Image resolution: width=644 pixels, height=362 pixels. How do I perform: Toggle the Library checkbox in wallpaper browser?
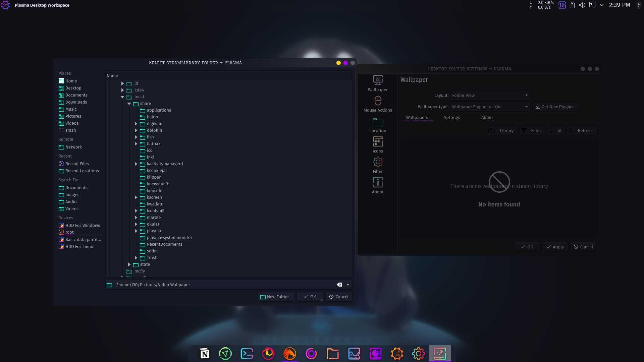tap(492, 130)
